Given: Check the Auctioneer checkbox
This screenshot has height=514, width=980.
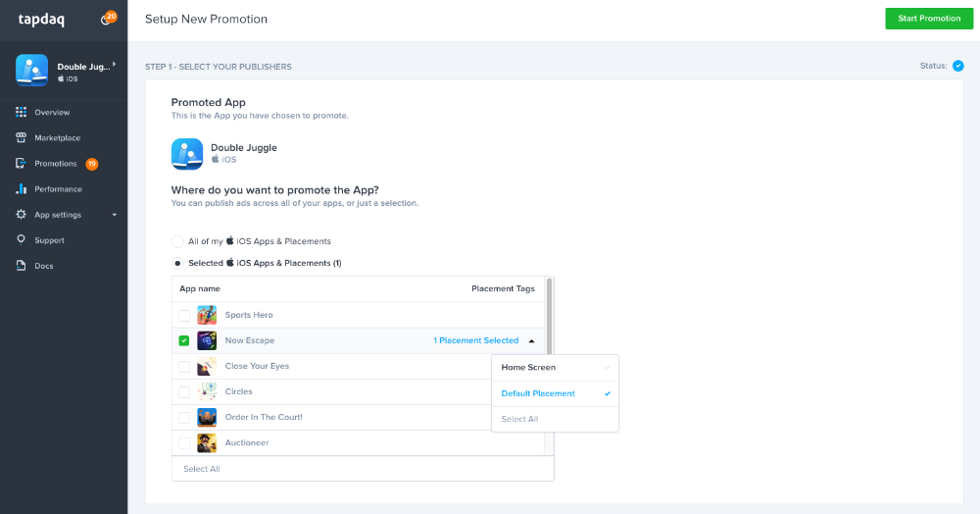Looking at the screenshot, I should [x=184, y=443].
